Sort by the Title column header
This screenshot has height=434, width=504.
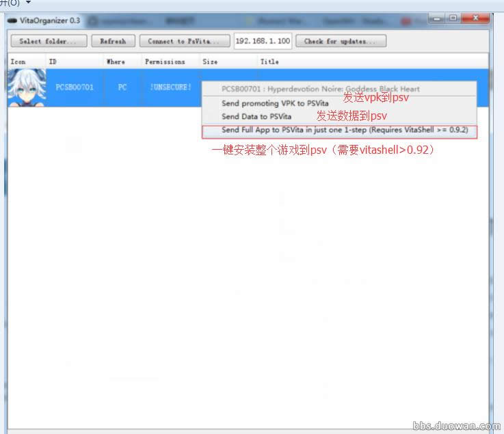[x=269, y=62]
